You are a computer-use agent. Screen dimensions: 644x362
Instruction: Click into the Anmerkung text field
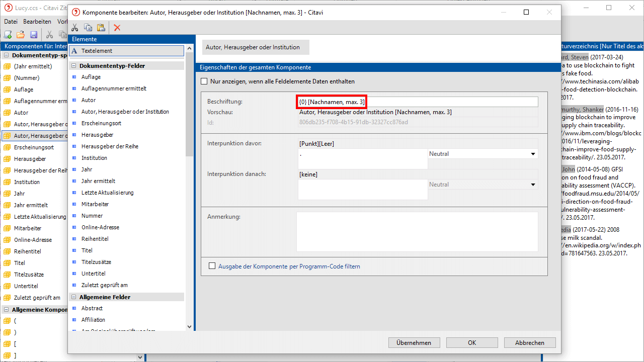point(417,231)
